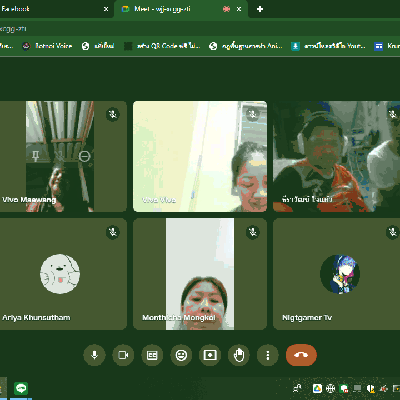
Task: Close the Meet tab
Action: (239, 9)
